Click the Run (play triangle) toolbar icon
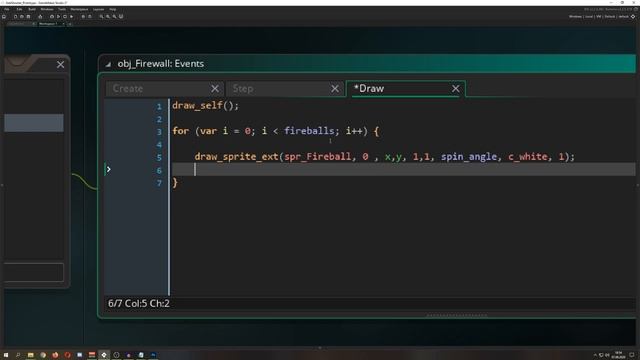Viewport: 640px width, 360px height. tap(58, 17)
